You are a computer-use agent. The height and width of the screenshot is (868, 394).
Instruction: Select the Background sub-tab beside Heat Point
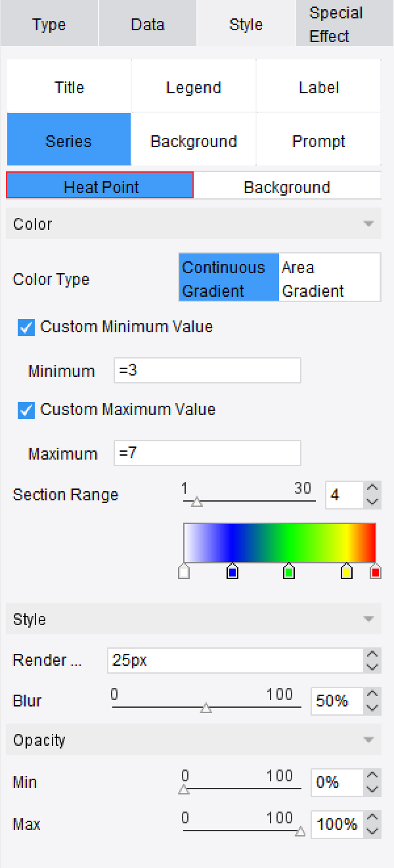[287, 187]
